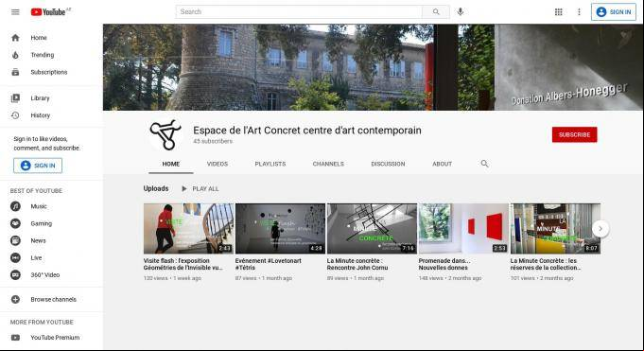Search within channel using magnifier icon

(x=484, y=164)
